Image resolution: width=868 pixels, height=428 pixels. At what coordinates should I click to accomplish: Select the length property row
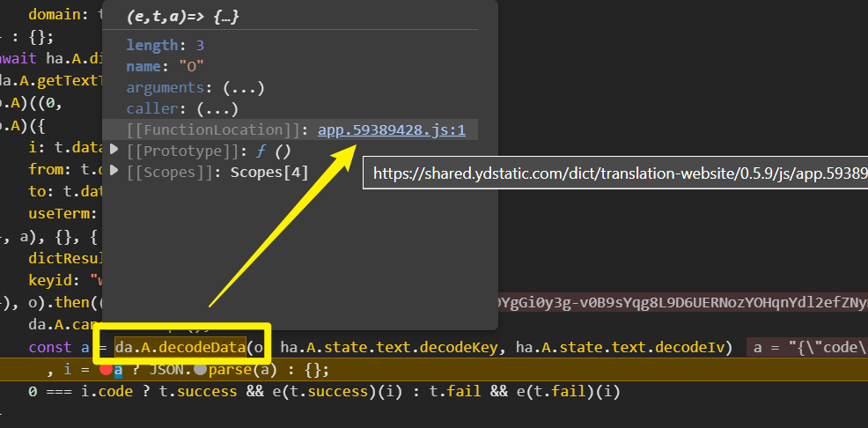click(x=165, y=45)
